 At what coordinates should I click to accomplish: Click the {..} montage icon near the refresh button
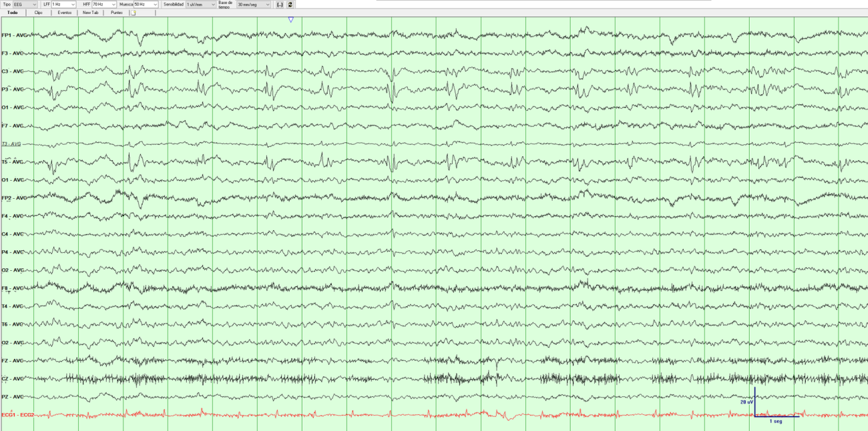click(280, 4)
